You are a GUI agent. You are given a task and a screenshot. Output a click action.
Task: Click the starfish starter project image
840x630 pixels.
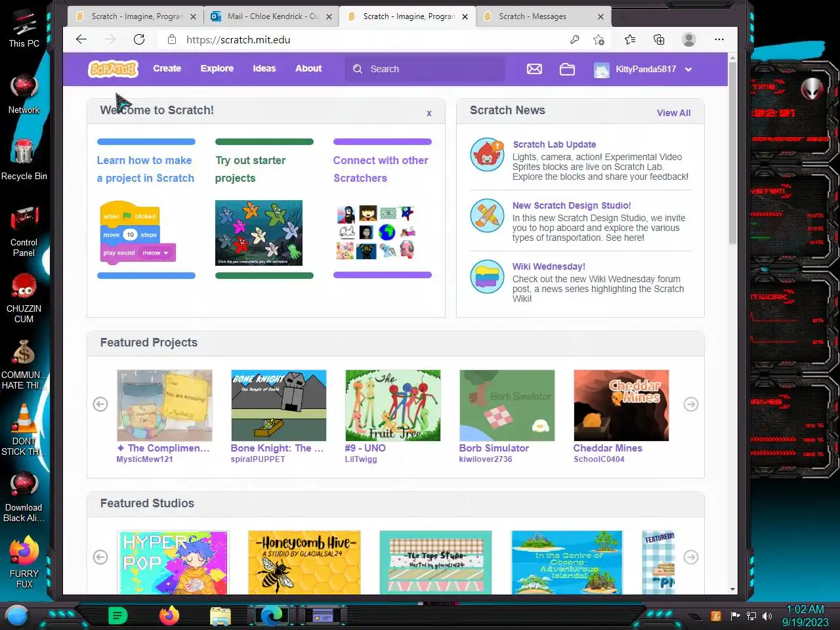pos(259,233)
